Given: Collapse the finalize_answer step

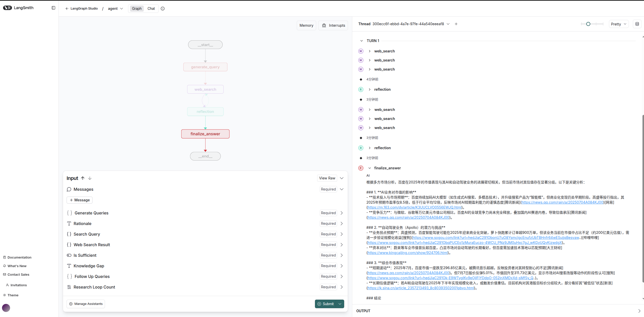Looking at the screenshot, I should point(370,168).
